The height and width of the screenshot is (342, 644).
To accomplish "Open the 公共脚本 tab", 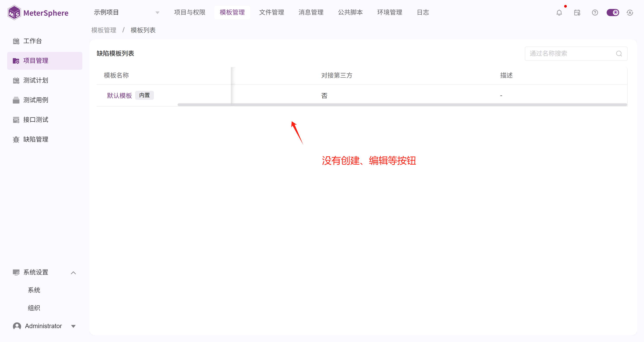I will point(351,13).
